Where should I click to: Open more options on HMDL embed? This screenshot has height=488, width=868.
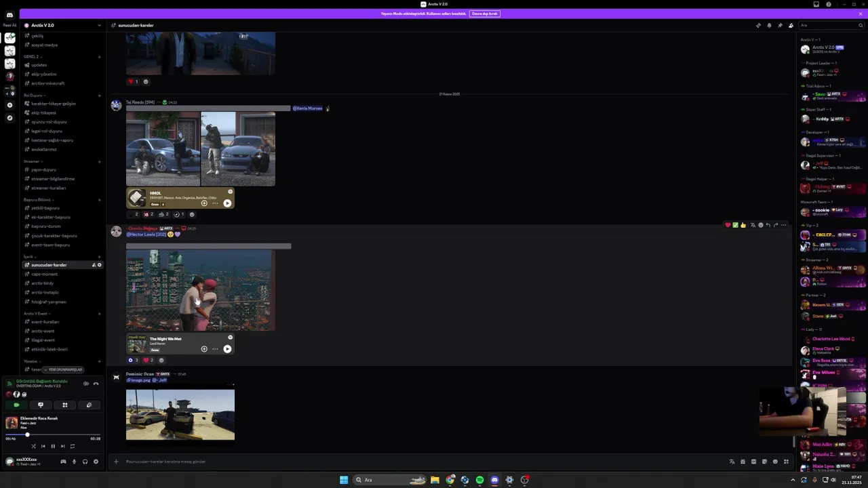click(215, 203)
